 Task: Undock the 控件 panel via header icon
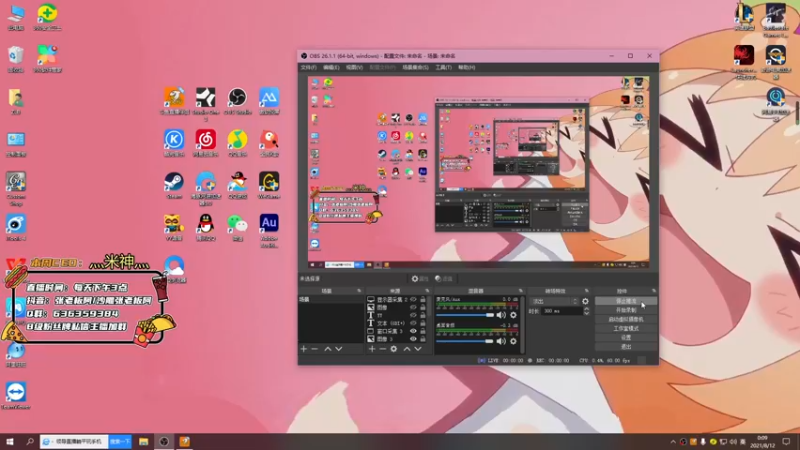point(654,291)
